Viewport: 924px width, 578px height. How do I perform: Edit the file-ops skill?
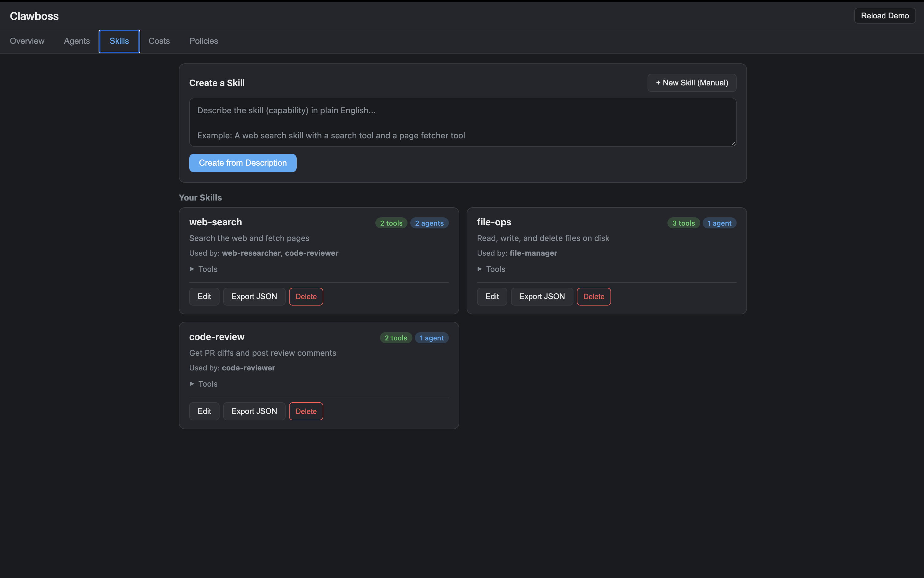(x=492, y=297)
